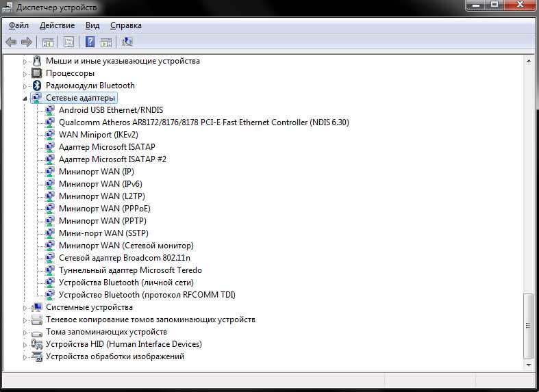Click the Bluetooth icon beside Радиомодули Bluetooth
Image resolution: width=539 pixels, height=392 pixels.
pos(37,85)
